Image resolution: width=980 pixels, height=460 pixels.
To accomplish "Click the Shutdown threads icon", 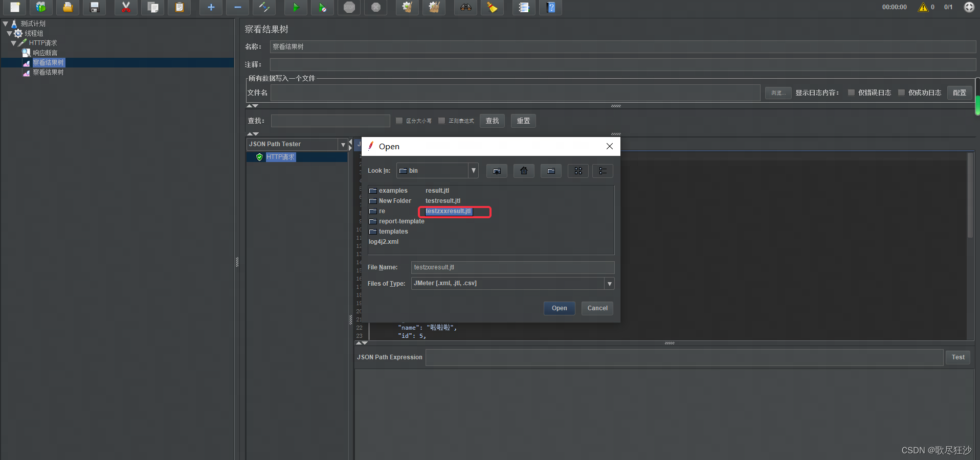I will [x=375, y=7].
